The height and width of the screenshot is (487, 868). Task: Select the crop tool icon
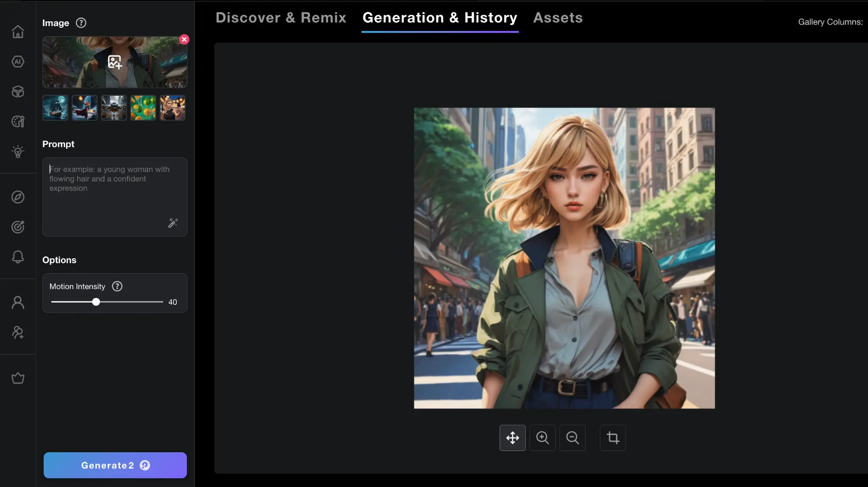[613, 438]
